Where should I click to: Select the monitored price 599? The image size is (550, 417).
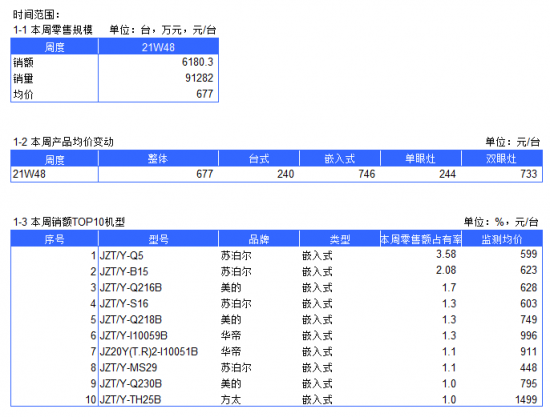[529, 254]
